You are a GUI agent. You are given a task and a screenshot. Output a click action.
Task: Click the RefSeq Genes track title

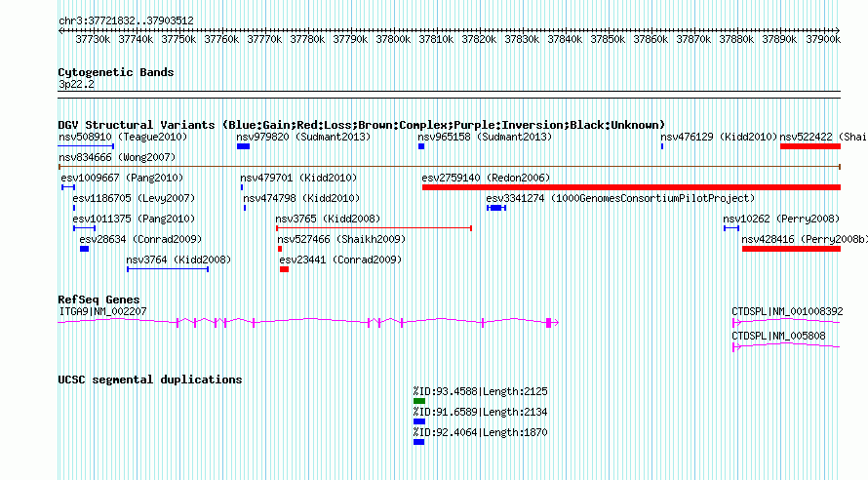click(99, 300)
